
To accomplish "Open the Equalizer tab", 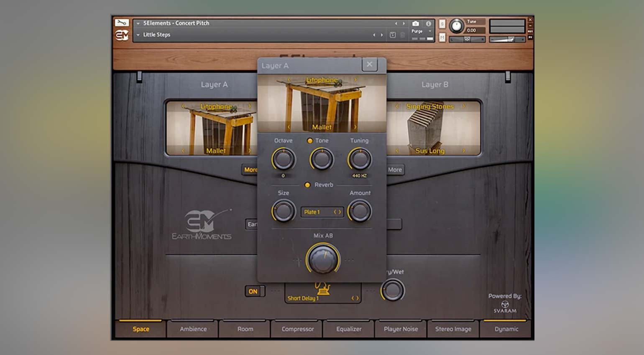I will pos(349,329).
